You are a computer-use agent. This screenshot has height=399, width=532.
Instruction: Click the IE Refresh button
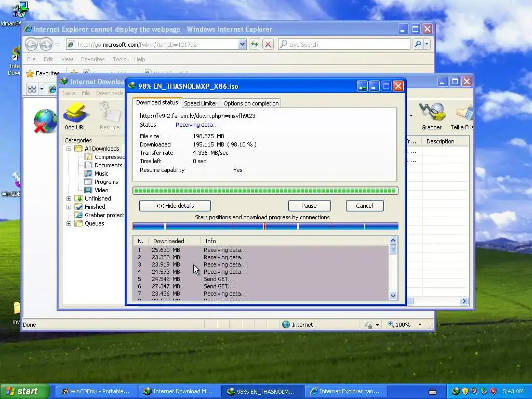[x=255, y=44]
